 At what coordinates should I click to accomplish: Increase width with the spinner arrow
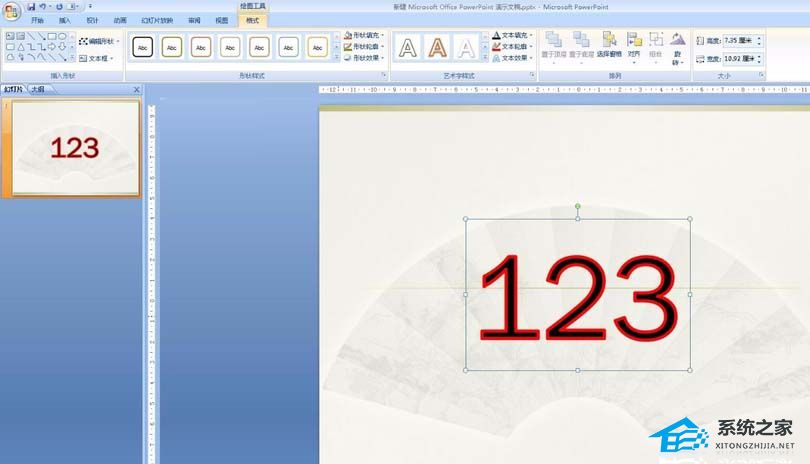pyautogui.click(x=759, y=56)
